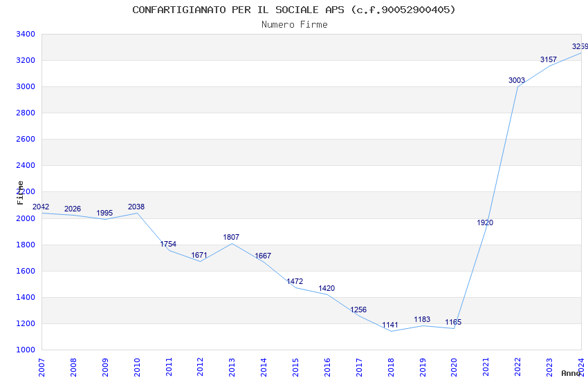The height and width of the screenshot is (380, 588).
Task: Click x-axis year 2011
Action: [x=169, y=368]
